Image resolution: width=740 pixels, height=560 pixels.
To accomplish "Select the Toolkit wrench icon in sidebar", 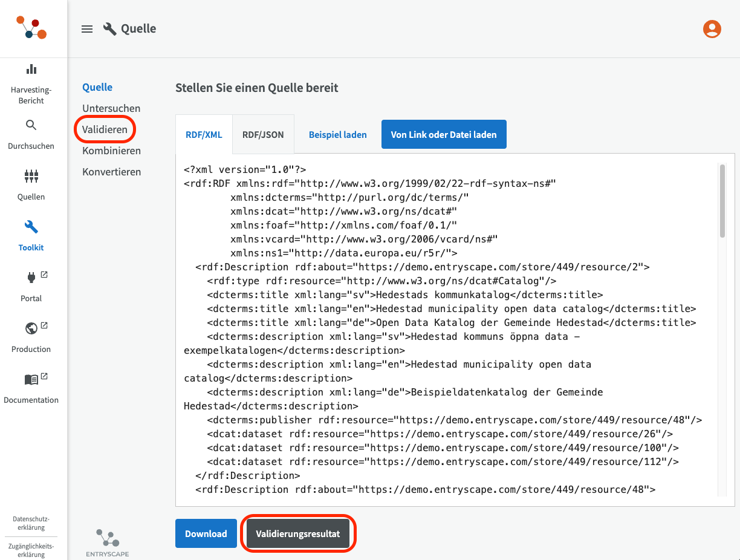I will 31,227.
